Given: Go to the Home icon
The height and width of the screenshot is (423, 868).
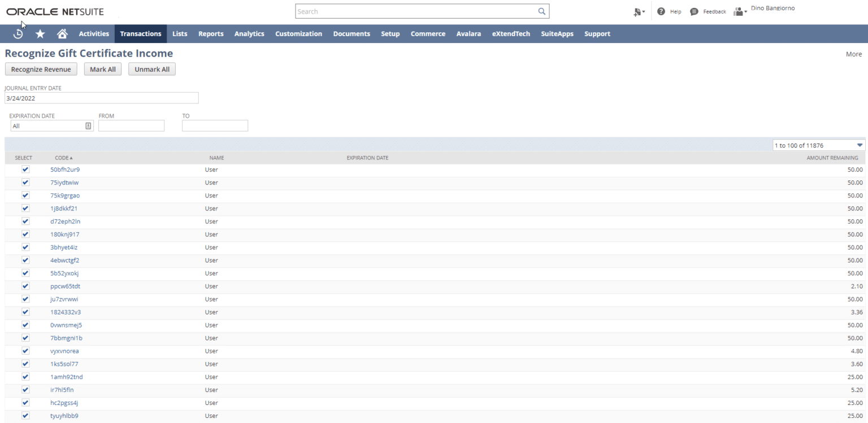Looking at the screenshot, I should (x=62, y=33).
